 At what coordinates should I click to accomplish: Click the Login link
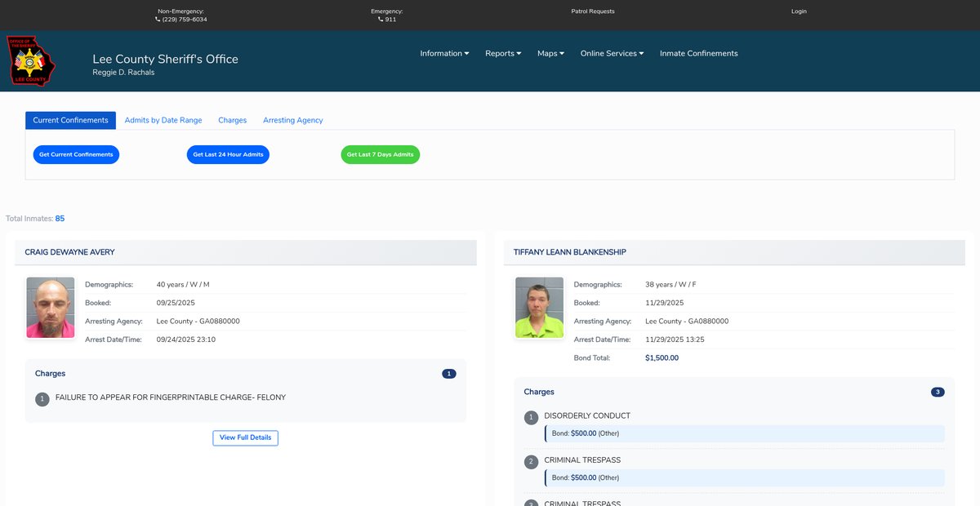(799, 11)
